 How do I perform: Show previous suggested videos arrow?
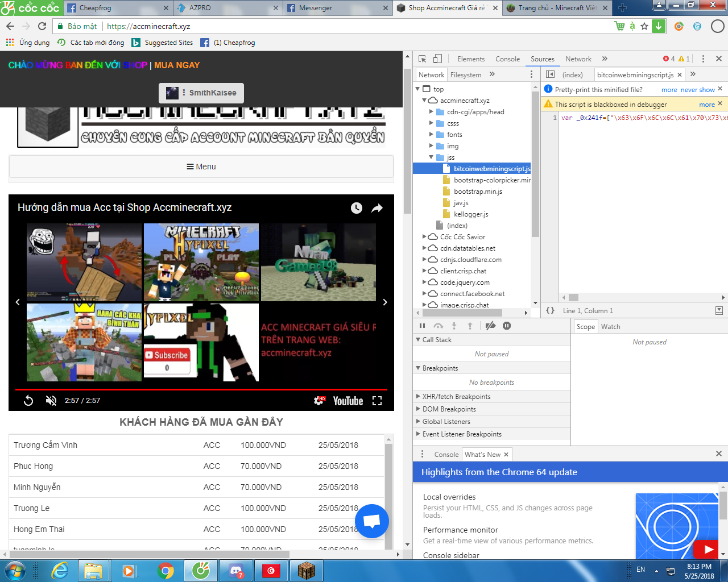click(x=18, y=302)
